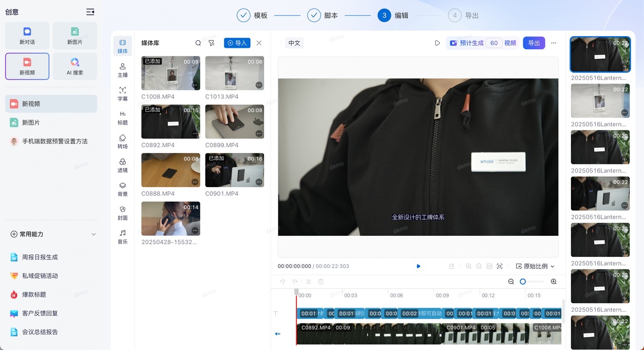Open the 原始比例 aspect ratio dropdown
The height and width of the screenshot is (350, 644).
[x=535, y=266]
